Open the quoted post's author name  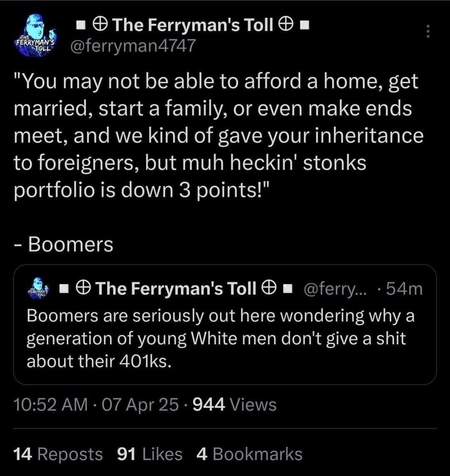[x=175, y=288]
